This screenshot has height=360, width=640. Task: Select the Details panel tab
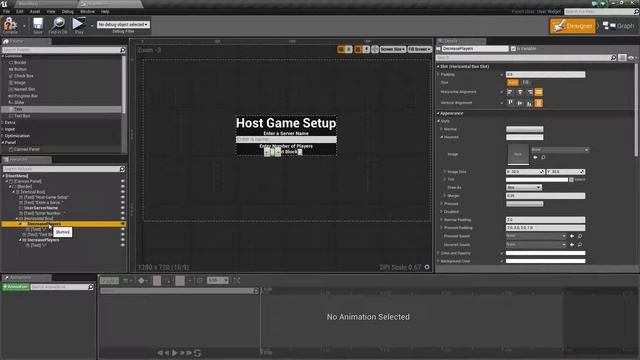click(461, 41)
